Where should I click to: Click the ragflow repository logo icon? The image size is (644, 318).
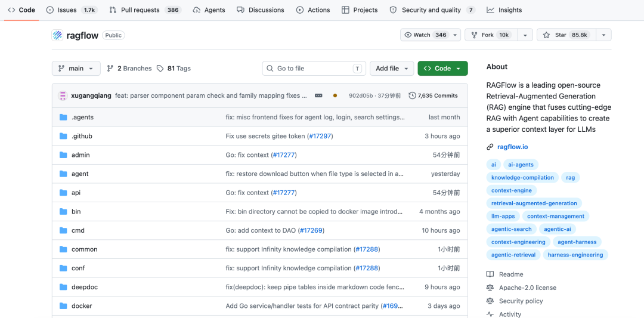pyautogui.click(x=57, y=35)
